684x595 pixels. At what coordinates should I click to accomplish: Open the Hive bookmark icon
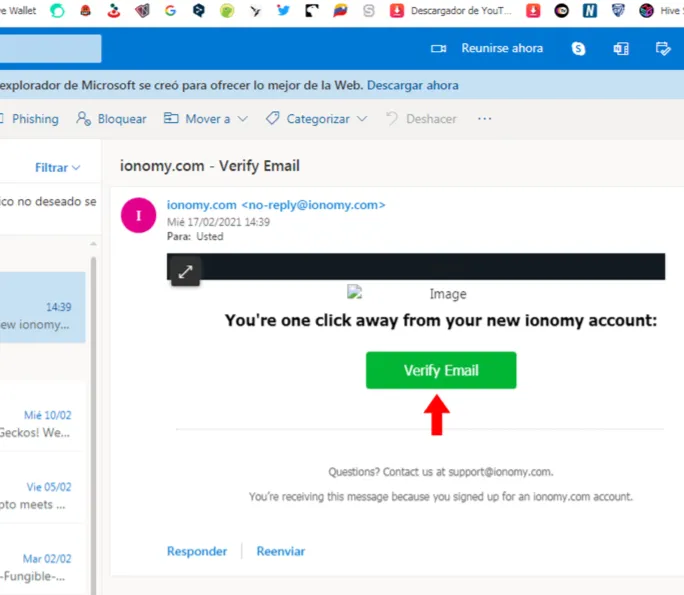point(646,10)
